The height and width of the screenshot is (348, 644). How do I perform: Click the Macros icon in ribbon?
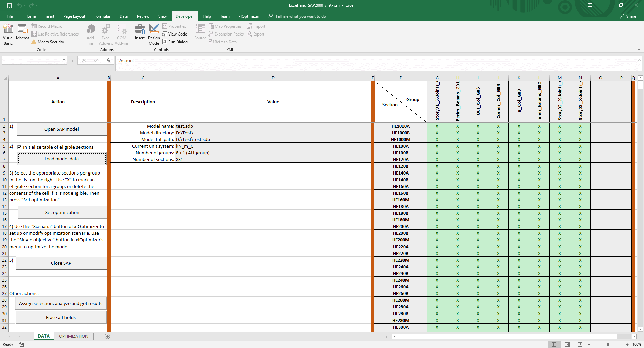coord(22,32)
